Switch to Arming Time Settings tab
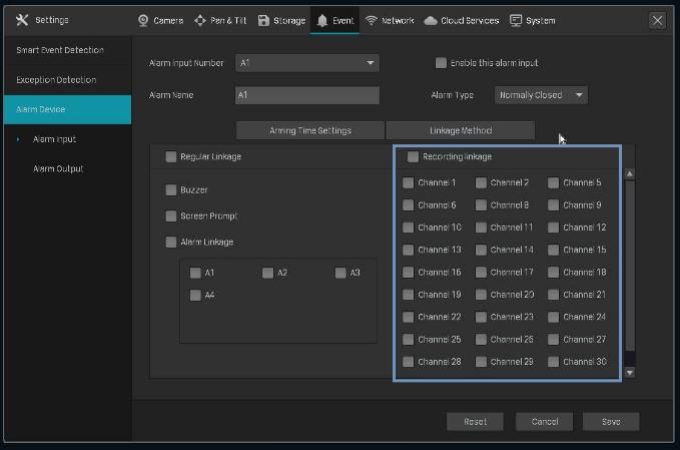The width and height of the screenshot is (680, 450). (x=310, y=130)
